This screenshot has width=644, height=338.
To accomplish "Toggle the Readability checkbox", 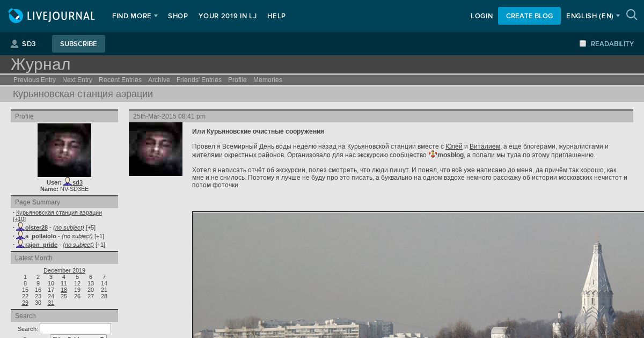I will tap(583, 43).
